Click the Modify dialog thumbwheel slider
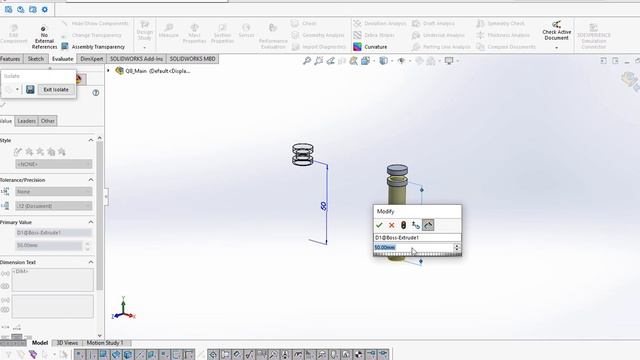 point(417,254)
